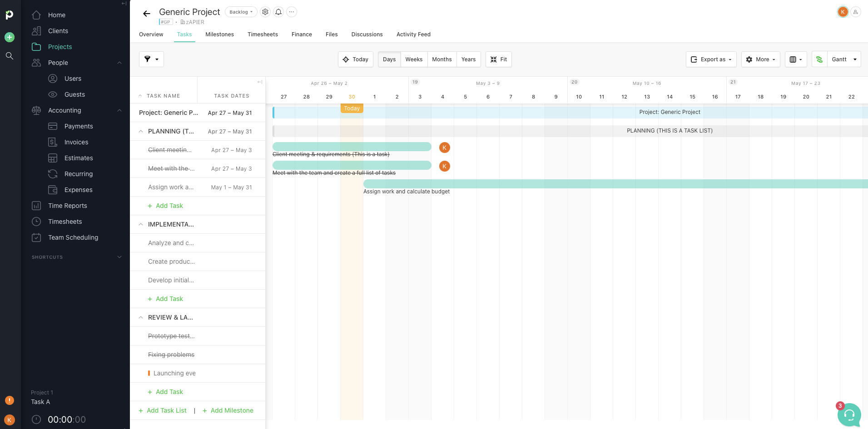The width and height of the screenshot is (868, 429).
Task: Click the Invoices icon
Action: click(x=53, y=142)
